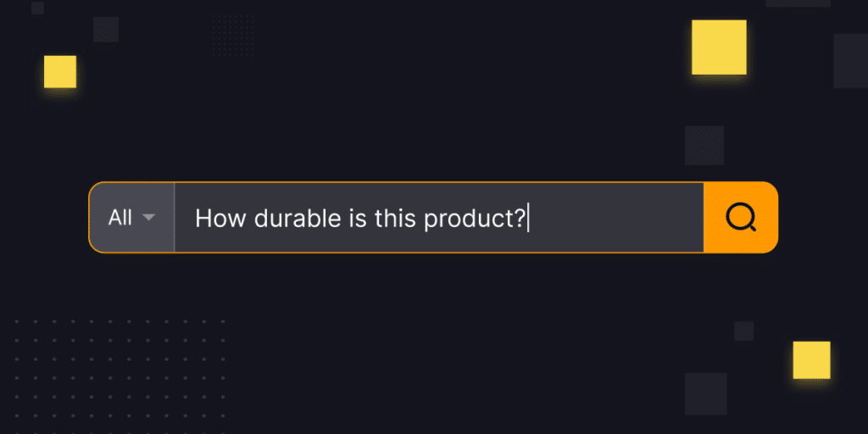Click the dark square near the top left
The width and height of the screenshot is (868, 434).
106,30
